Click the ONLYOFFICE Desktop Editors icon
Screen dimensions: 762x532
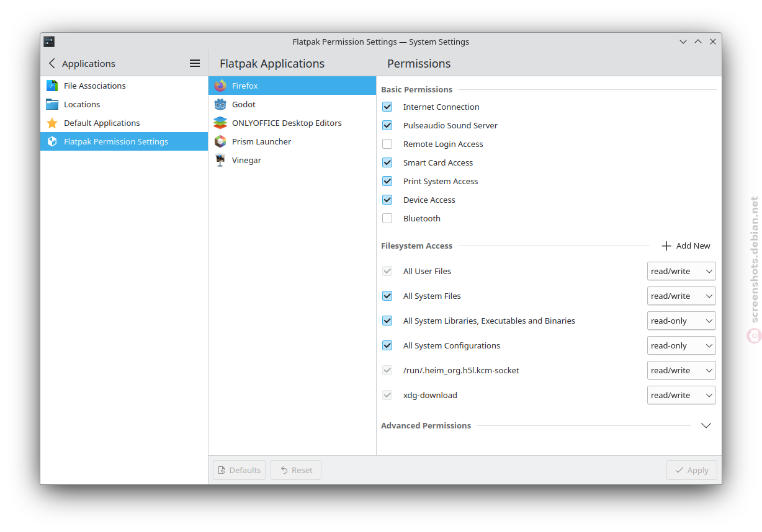click(220, 123)
